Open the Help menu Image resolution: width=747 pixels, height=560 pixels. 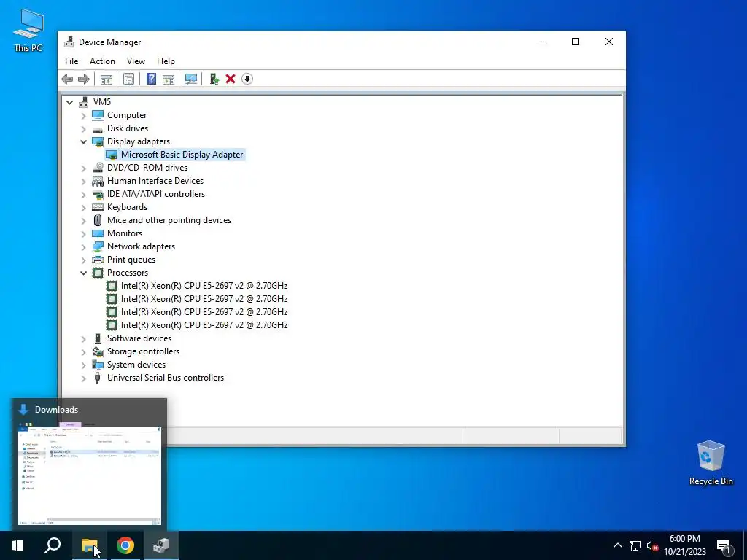[166, 61]
